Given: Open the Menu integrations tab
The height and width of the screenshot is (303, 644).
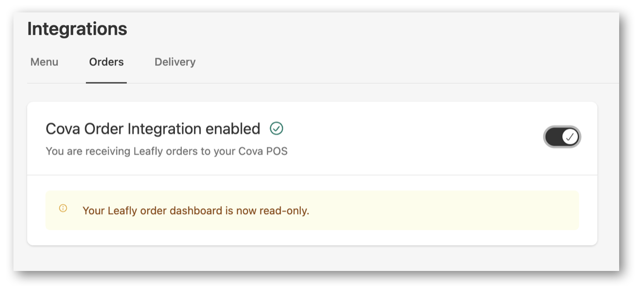Looking at the screenshot, I should click(x=44, y=62).
